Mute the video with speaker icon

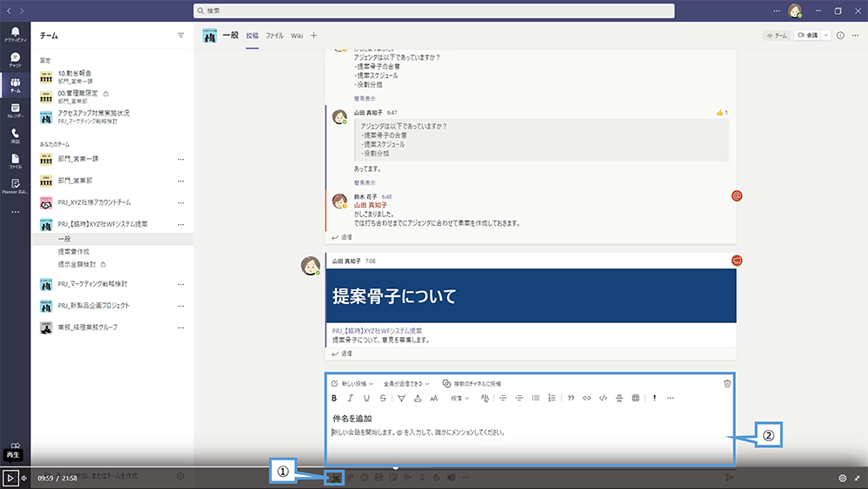pos(23,478)
